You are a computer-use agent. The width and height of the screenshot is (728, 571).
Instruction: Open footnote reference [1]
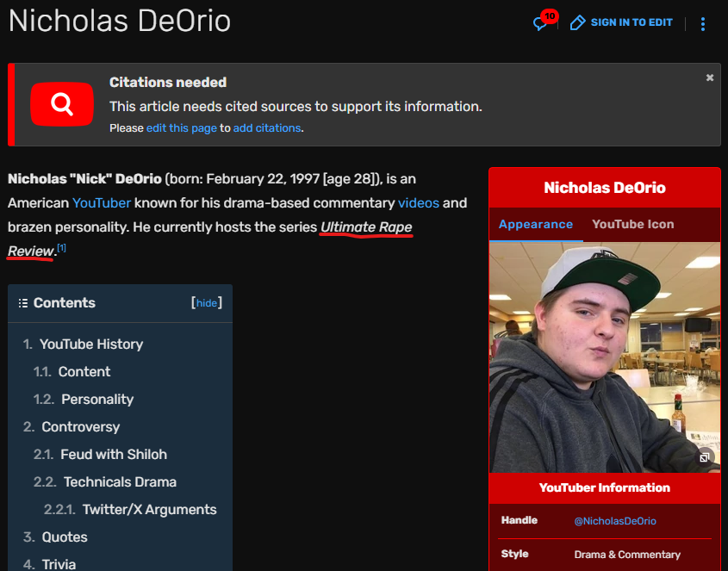(61, 248)
